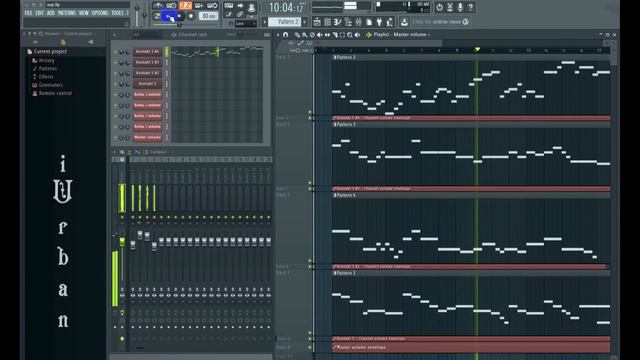Click the bottom plain Kontakt 5 channel button
The width and height of the screenshot is (640, 360).
pos(147,84)
